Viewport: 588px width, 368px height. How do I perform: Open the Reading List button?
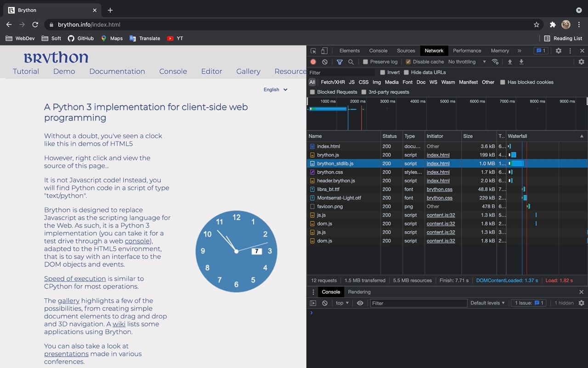563,38
